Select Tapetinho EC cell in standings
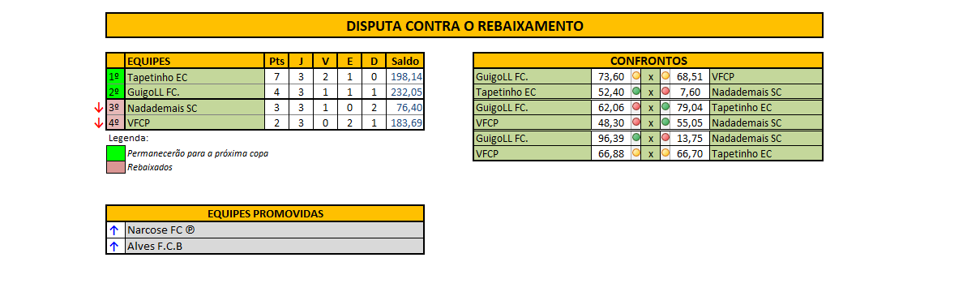This screenshot has width=980, height=292. point(195,76)
